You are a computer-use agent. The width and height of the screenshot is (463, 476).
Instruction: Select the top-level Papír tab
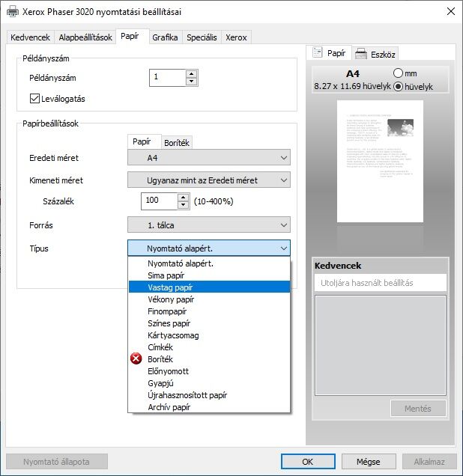(x=133, y=37)
